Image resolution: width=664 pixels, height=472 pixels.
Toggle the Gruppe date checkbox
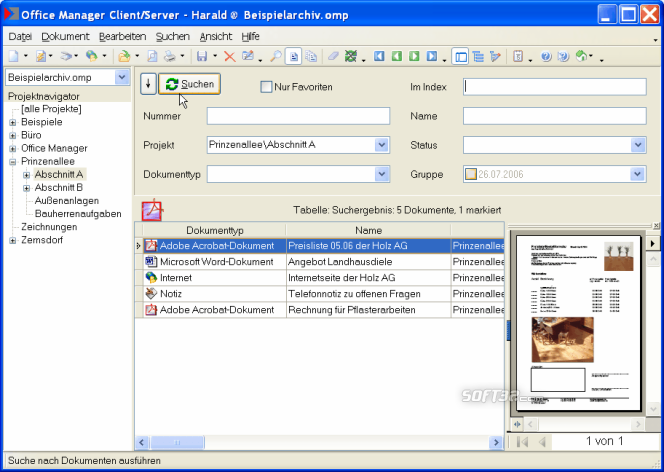tap(470, 174)
